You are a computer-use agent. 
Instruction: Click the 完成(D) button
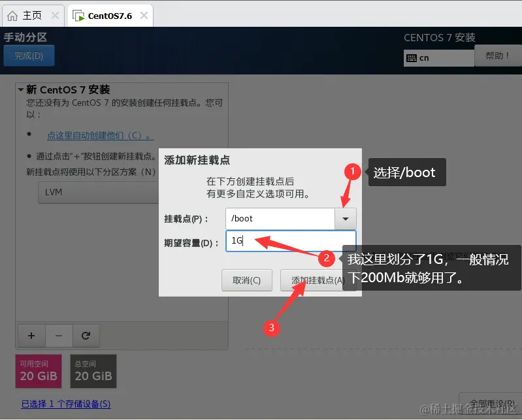pos(29,56)
